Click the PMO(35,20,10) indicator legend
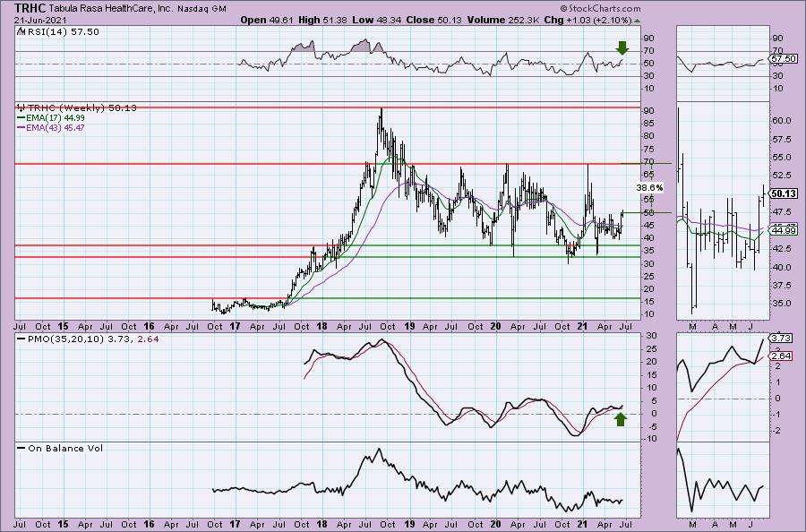The width and height of the screenshot is (806, 532). (x=88, y=339)
